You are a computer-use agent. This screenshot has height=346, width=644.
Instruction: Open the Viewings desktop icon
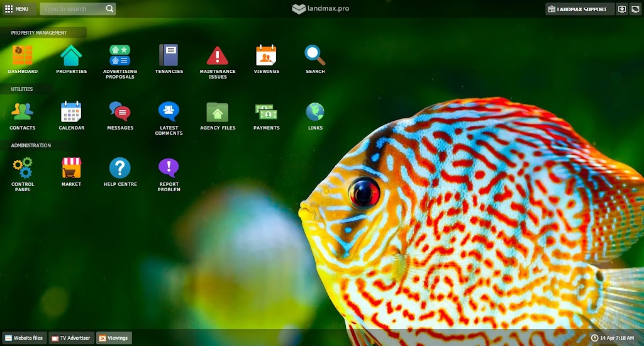click(266, 55)
